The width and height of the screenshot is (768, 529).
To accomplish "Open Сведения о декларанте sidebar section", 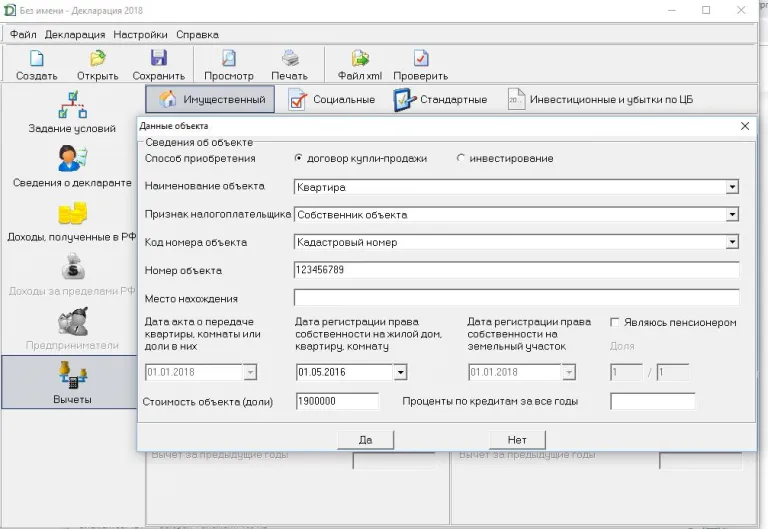I will click(x=72, y=167).
